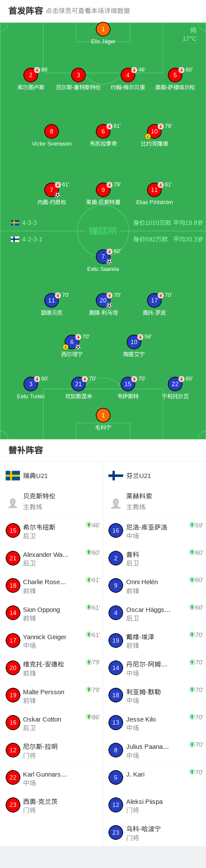
Task: View substitute Jesse Kilo's details
Action: coord(154,723)
